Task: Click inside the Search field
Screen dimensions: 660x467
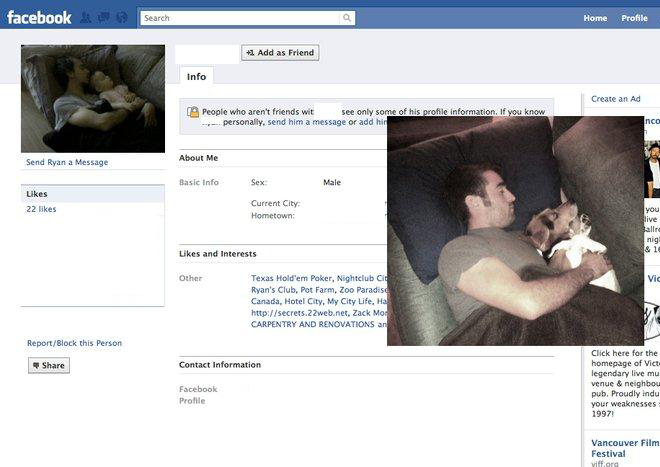Action: click(x=240, y=18)
